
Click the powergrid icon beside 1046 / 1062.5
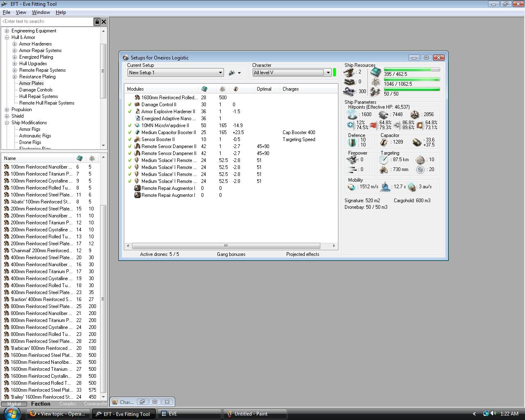click(x=376, y=82)
